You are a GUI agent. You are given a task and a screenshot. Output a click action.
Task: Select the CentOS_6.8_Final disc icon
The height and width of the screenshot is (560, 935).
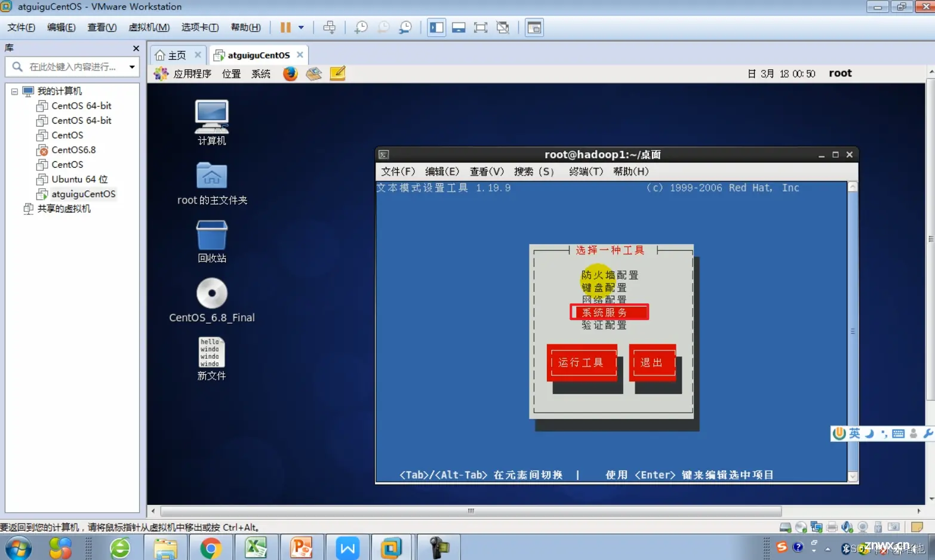[x=212, y=300]
